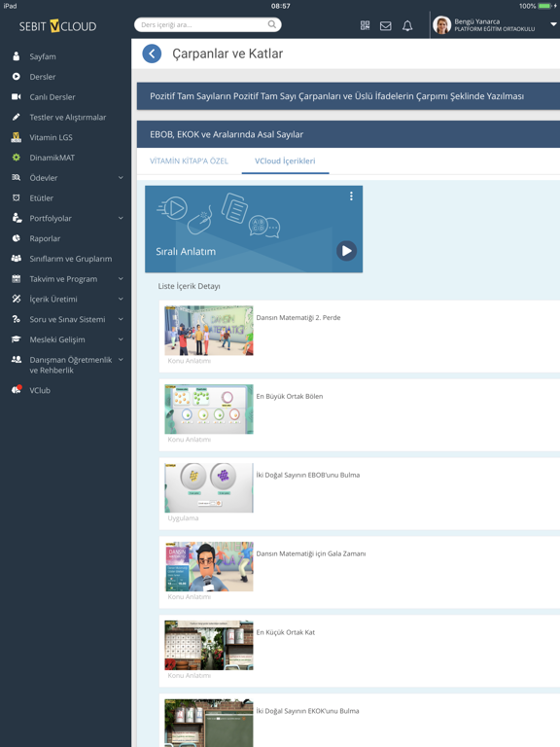Play the Sıralı Anlatım sequence
Image resolution: width=560 pixels, height=747 pixels.
tap(346, 251)
